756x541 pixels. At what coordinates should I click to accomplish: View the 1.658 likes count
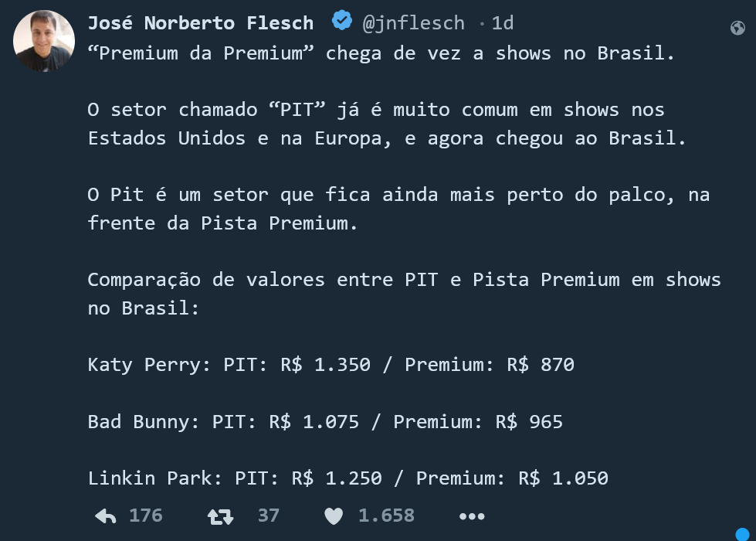(386, 515)
